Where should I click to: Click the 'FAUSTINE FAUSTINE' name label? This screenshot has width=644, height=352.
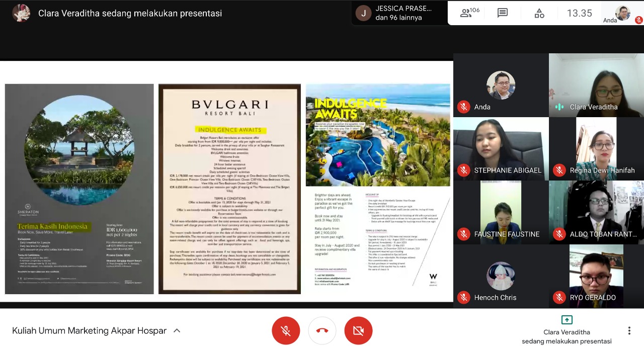click(507, 234)
